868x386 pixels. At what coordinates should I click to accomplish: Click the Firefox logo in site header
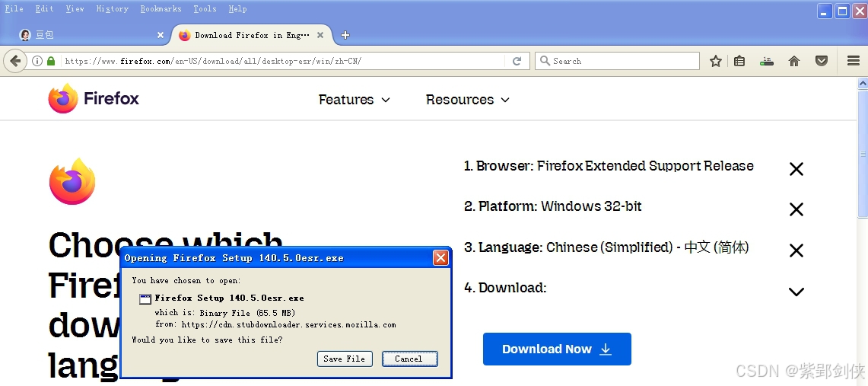(94, 98)
